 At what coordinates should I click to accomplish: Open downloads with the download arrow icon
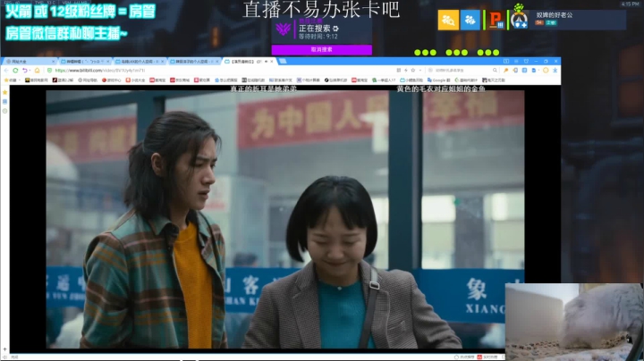tap(555, 71)
